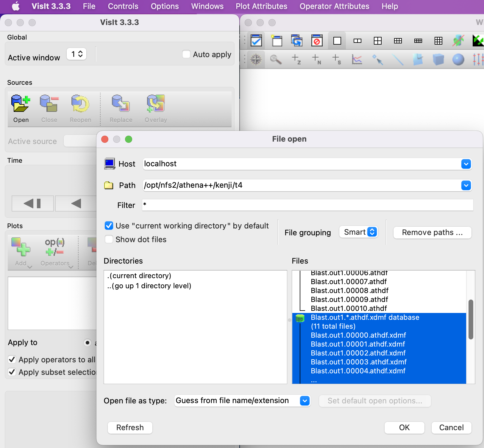The image size is (484, 448).
Task: Click the Replace source icon
Action: point(121,104)
